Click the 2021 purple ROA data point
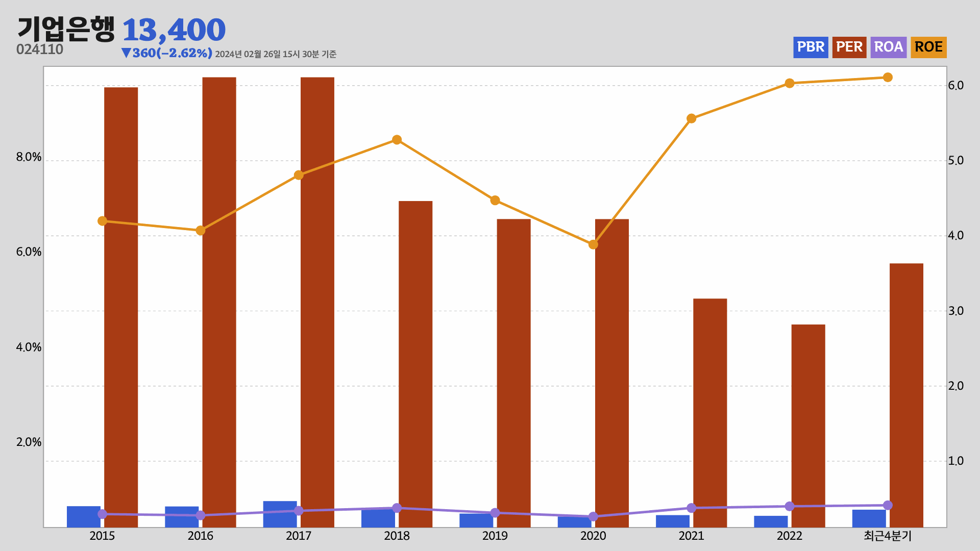980x551 pixels. coord(691,508)
